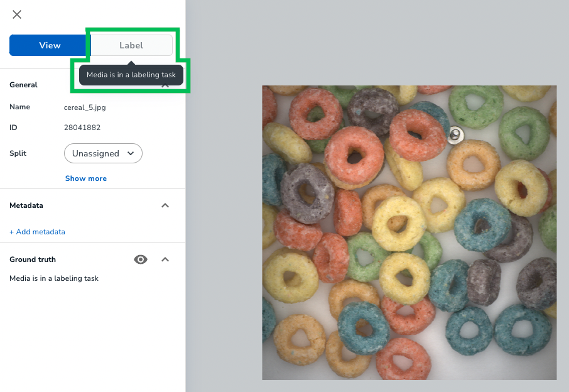Click the Metadata section header
The width and height of the screenshot is (569, 392).
26,205
